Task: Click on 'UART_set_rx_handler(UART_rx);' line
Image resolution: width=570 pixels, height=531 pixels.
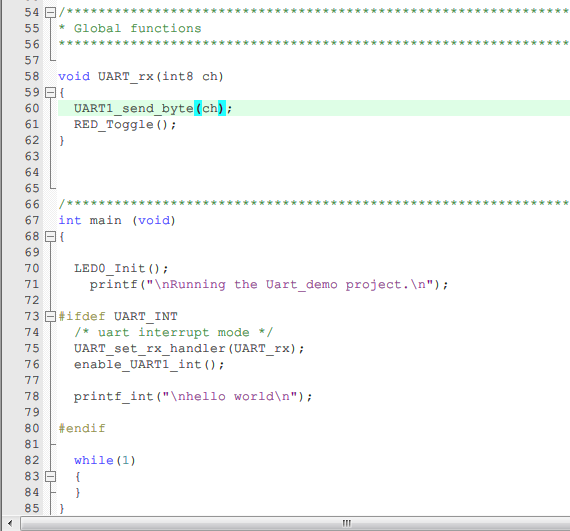Action: (189, 349)
